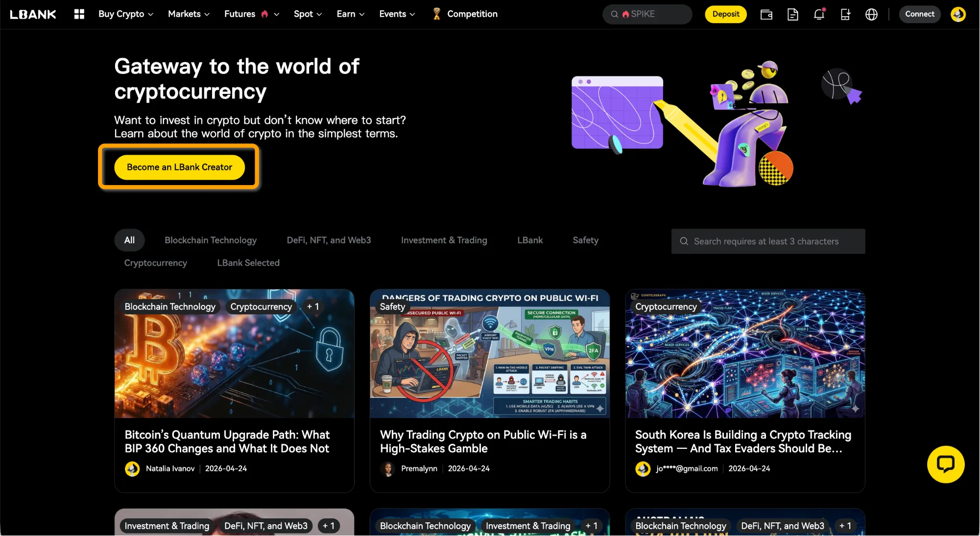Click the app download icon
Screen dimensions: 980x536
point(845,14)
